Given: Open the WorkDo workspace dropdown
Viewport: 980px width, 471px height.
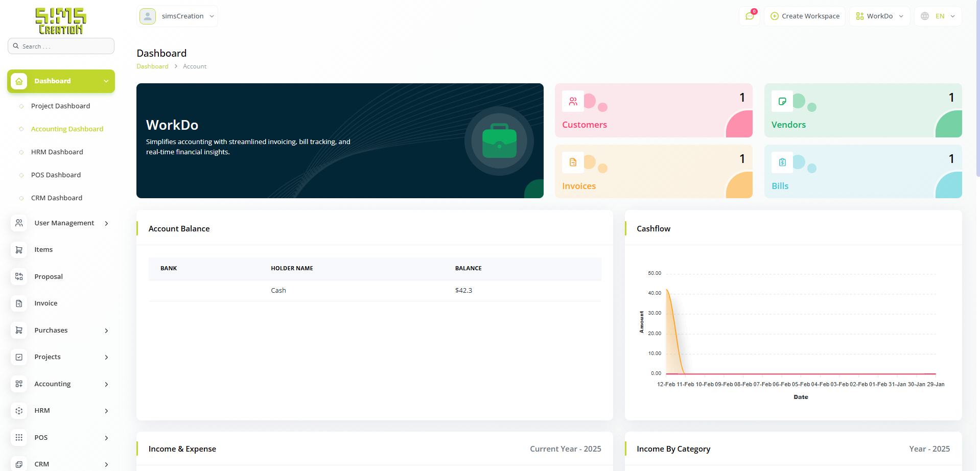Looking at the screenshot, I should (879, 16).
